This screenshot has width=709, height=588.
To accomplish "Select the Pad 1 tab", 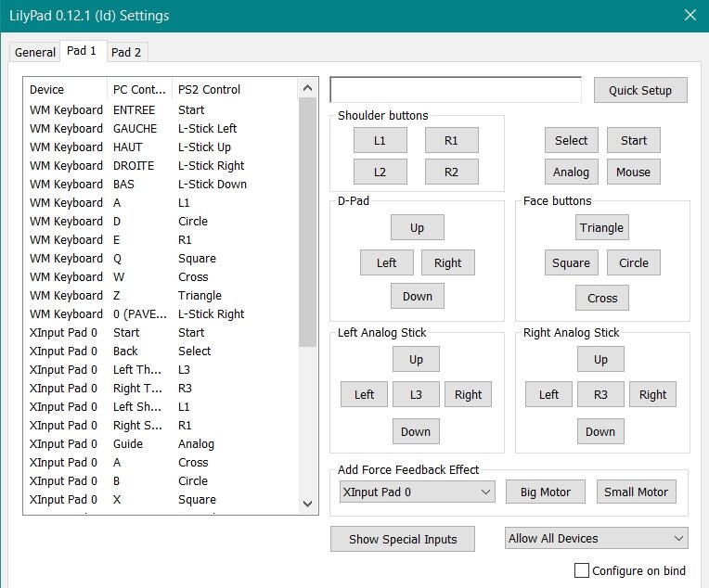I will point(82,51).
